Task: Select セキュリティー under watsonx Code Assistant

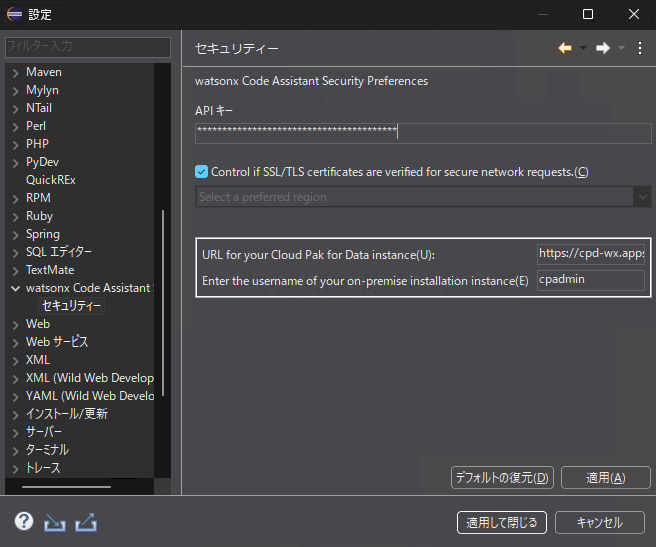Action: [71, 306]
